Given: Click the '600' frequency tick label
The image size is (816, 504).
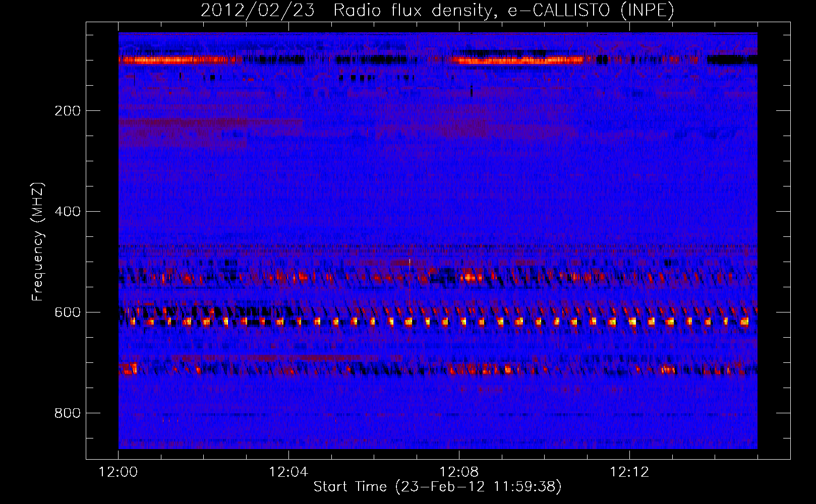Looking at the screenshot, I should coord(68,312).
